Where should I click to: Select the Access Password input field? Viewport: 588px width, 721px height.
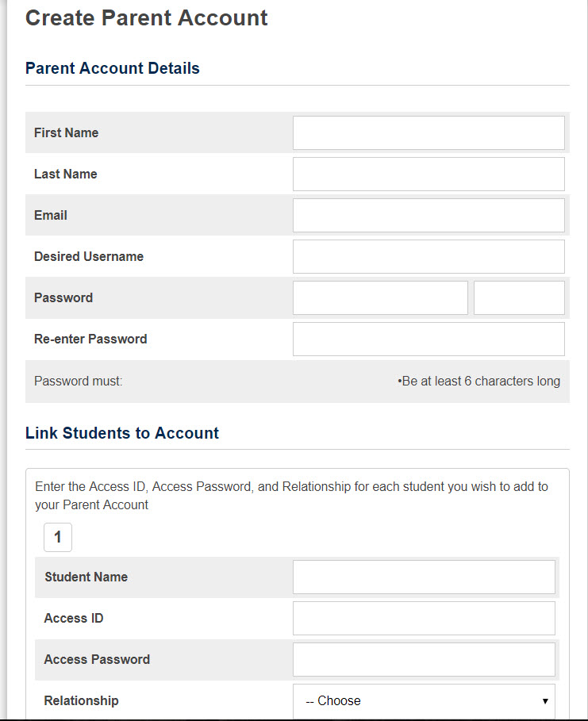click(x=424, y=660)
